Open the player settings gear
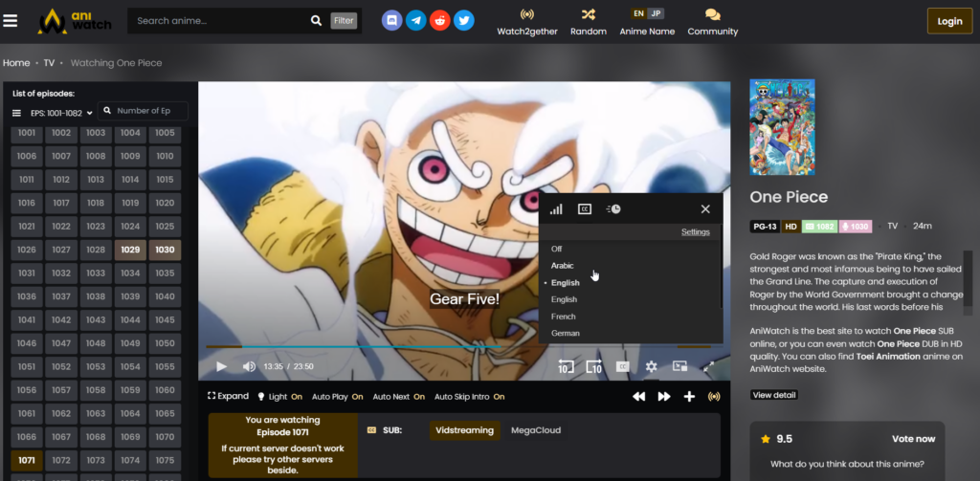 pos(651,366)
